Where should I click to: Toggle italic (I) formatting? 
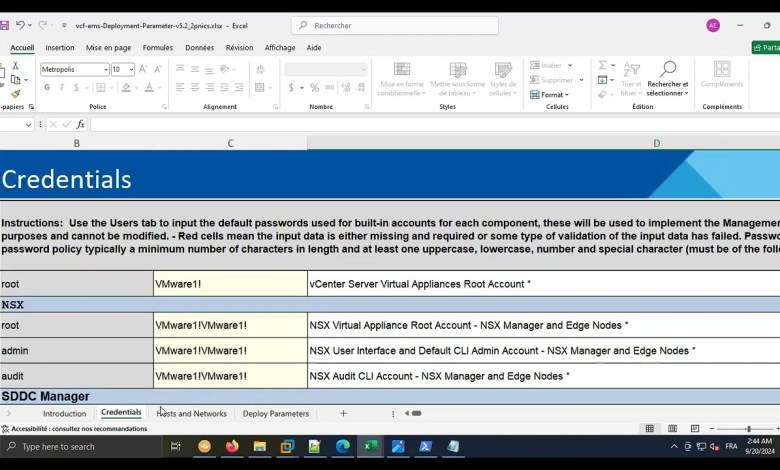[x=61, y=88]
